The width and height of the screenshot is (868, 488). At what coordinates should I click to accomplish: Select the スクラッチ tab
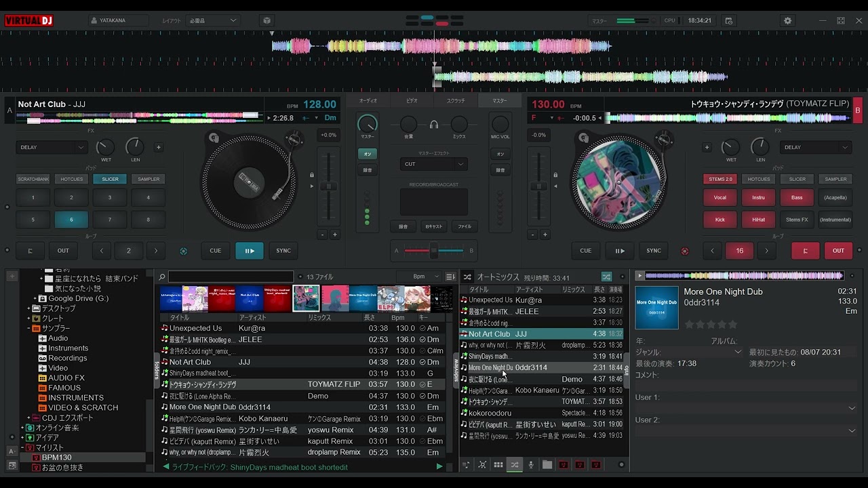[456, 99]
